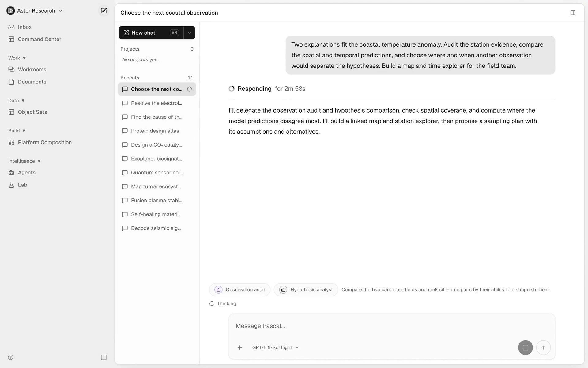Click the Inbox tray icon

pos(11,27)
